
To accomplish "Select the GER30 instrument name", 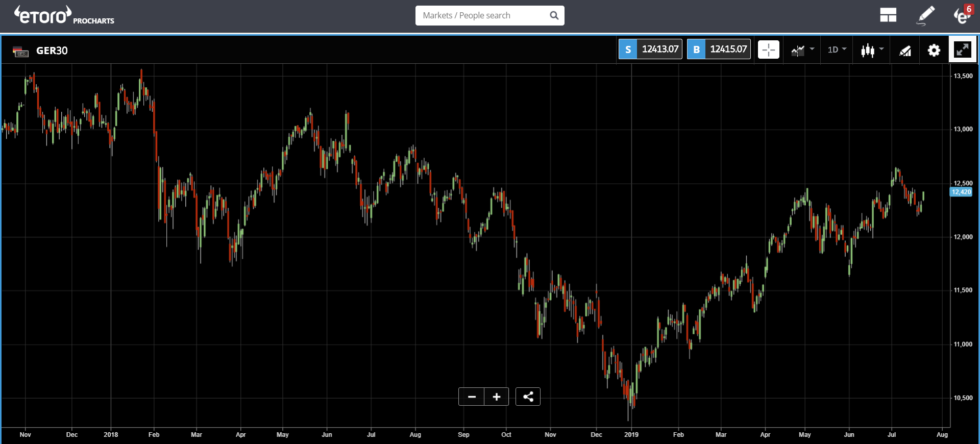I will [52, 51].
